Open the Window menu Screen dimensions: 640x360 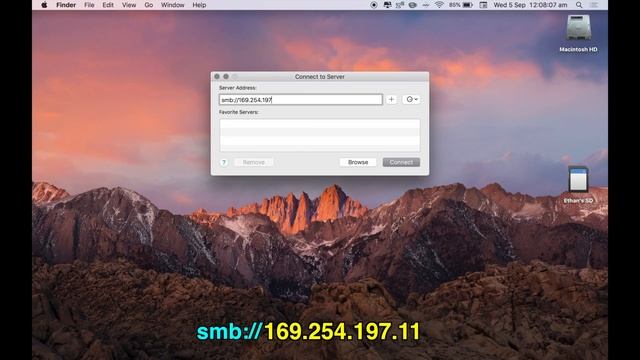172,5
